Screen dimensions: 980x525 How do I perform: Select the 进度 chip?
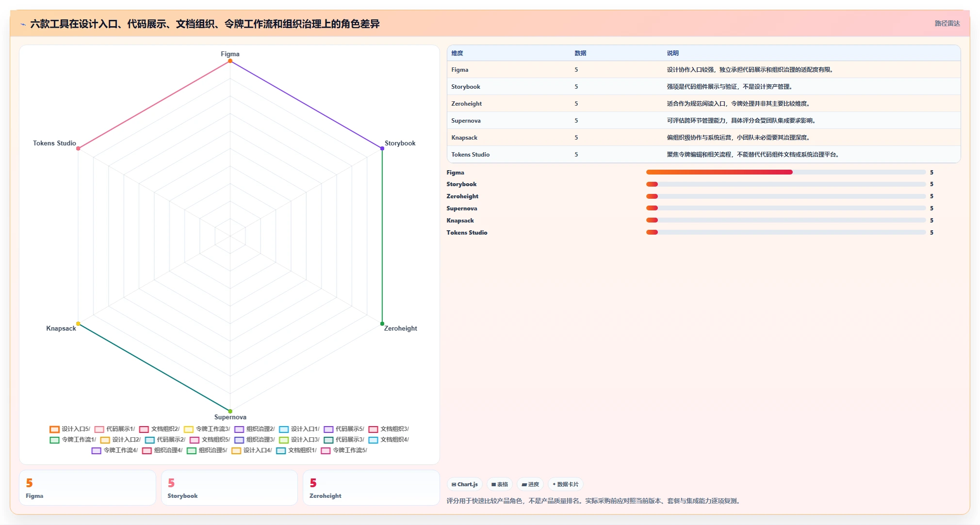pyautogui.click(x=530, y=484)
